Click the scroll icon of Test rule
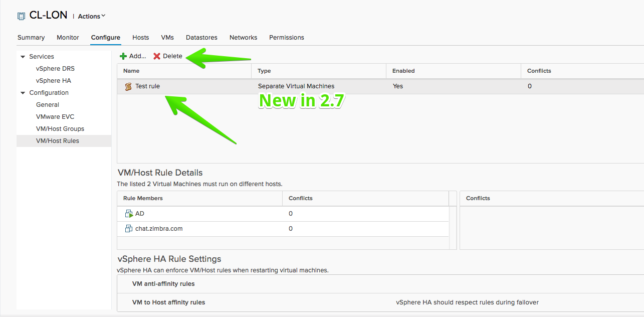Viewport: 644px width, 317px height. [128, 86]
